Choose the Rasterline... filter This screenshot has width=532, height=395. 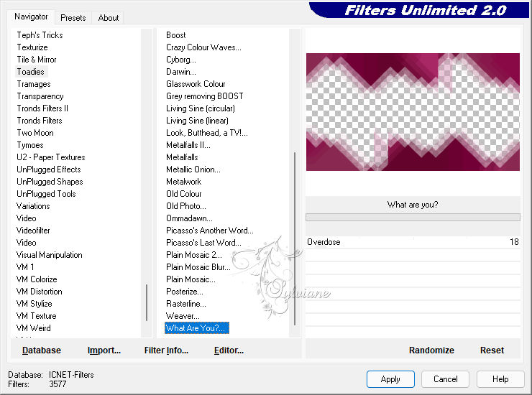click(x=186, y=304)
